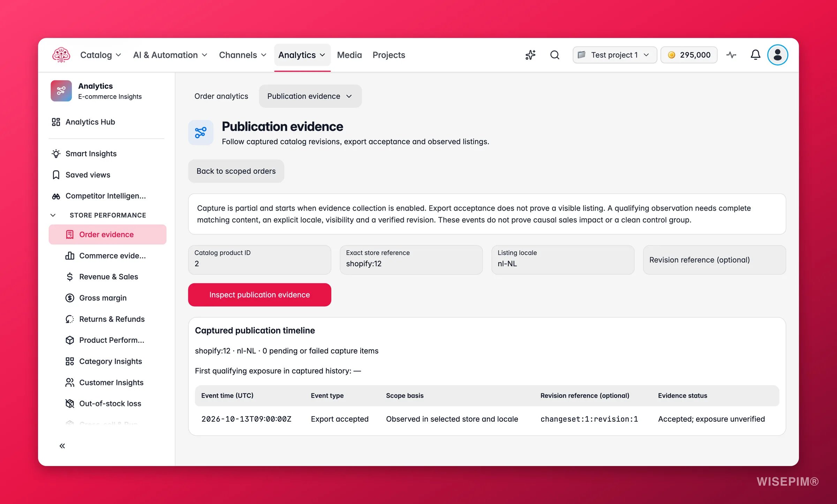837x504 pixels.
Task: Open the AI sparkle assistant icon
Action: click(530, 55)
